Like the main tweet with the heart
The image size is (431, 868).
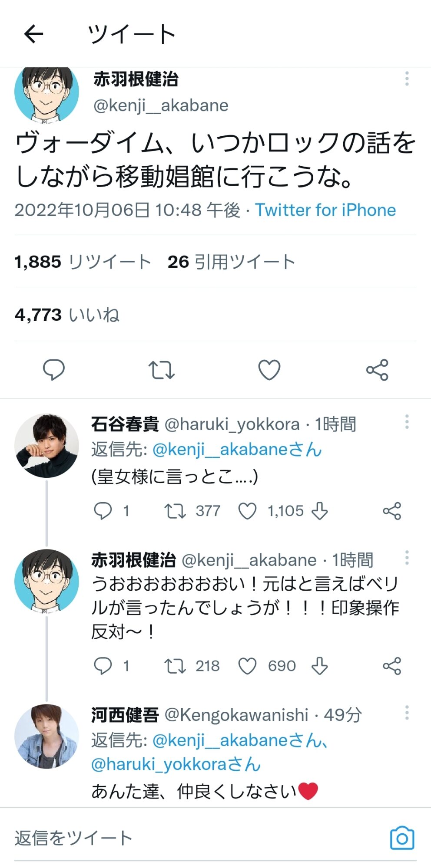coord(269,370)
